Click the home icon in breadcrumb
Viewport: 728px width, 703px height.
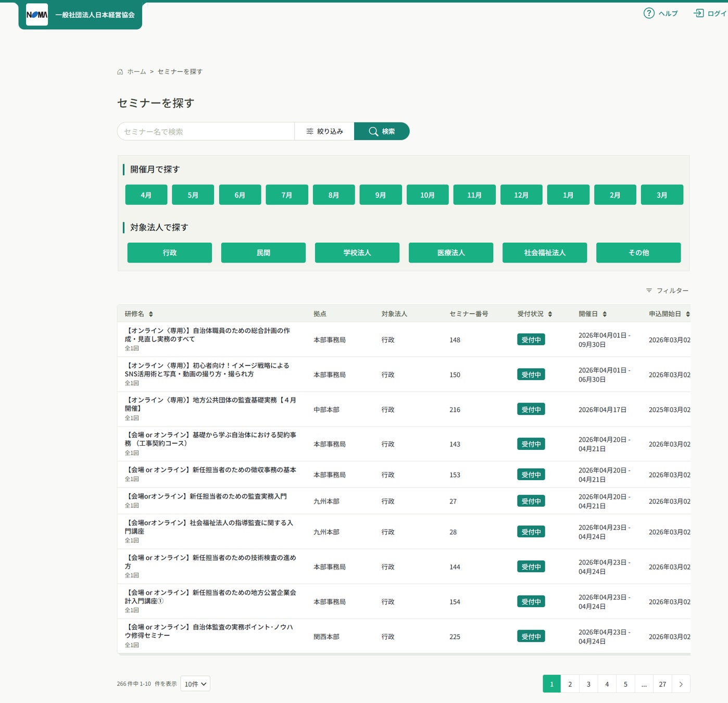point(120,72)
